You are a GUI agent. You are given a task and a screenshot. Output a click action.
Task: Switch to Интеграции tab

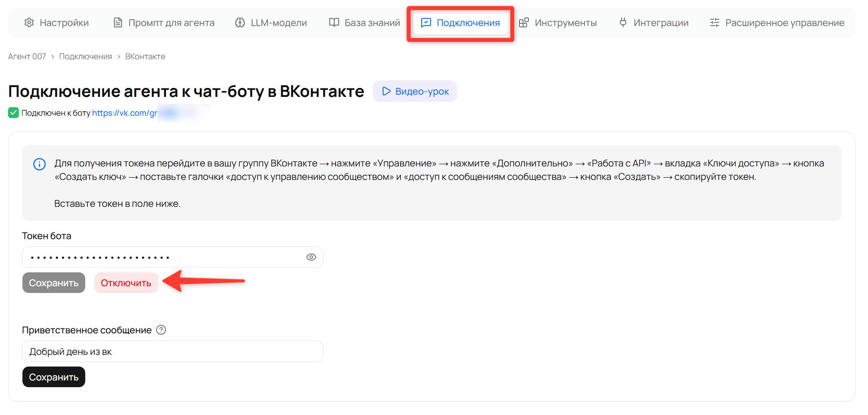[x=654, y=23]
